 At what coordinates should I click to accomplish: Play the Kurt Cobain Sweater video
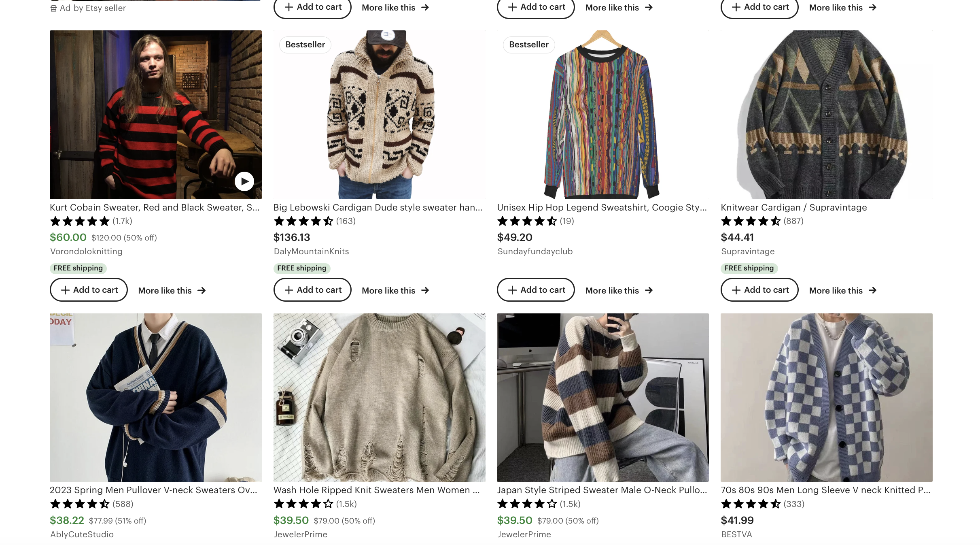pyautogui.click(x=244, y=181)
